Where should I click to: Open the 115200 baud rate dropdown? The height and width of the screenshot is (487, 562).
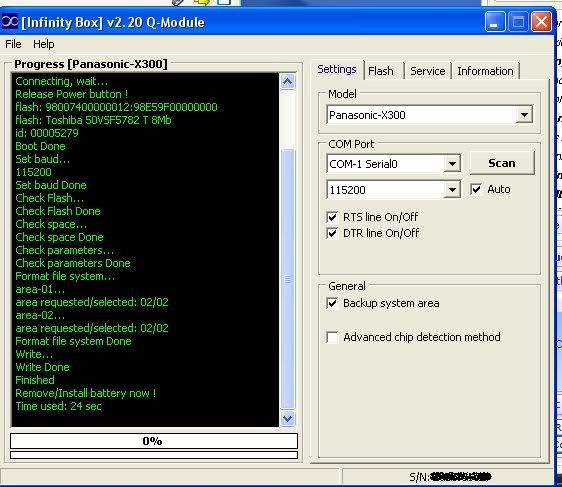[x=394, y=190]
